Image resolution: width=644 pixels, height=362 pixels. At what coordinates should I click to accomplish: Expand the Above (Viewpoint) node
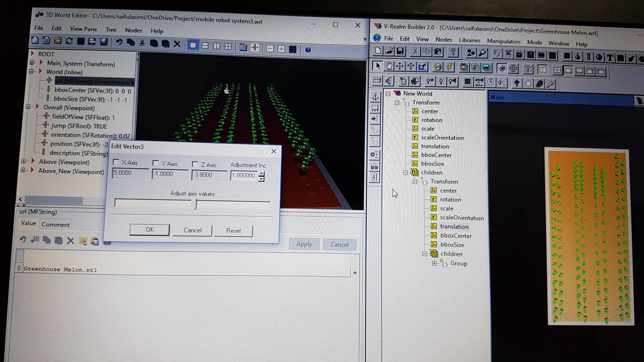pyautogui.click(x=24, y=161)
